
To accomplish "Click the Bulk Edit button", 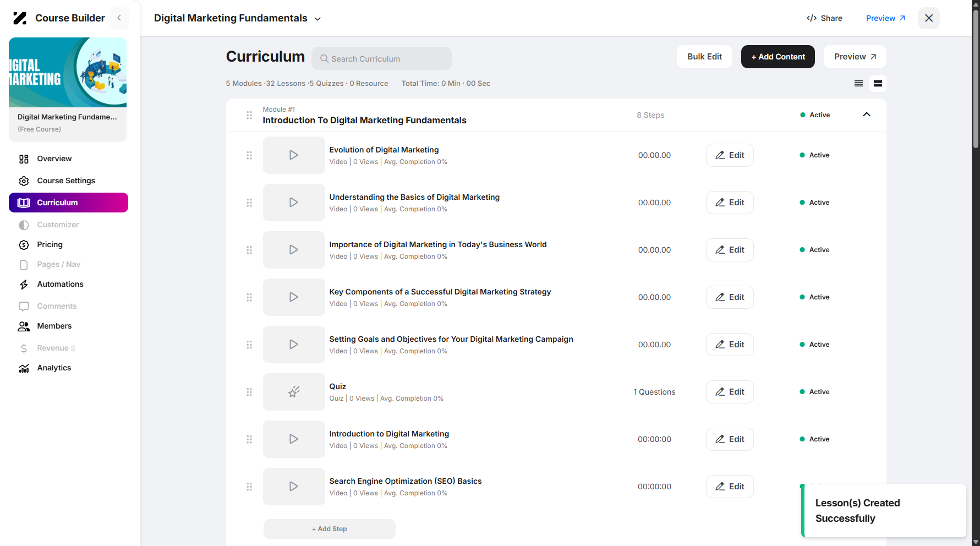I will click(704, 57).
